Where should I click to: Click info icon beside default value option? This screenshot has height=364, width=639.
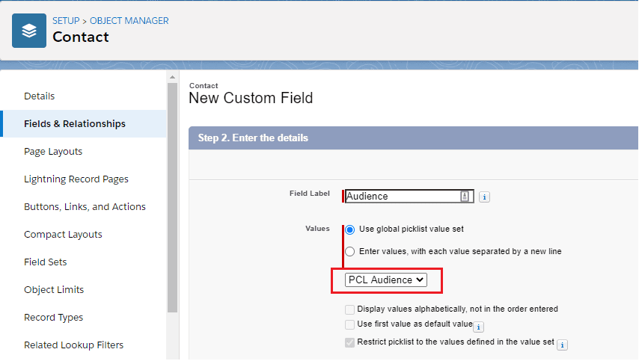coord(479,327)
